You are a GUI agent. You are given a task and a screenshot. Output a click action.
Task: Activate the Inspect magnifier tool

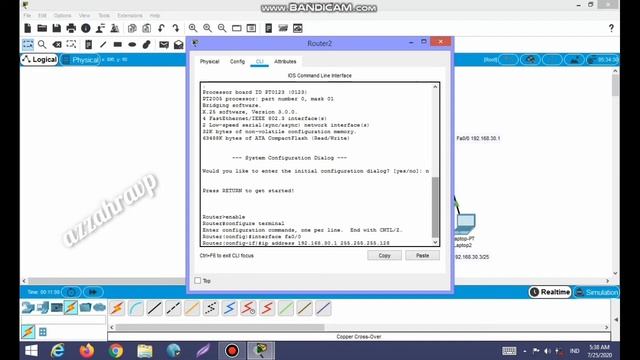click(42, 44)
